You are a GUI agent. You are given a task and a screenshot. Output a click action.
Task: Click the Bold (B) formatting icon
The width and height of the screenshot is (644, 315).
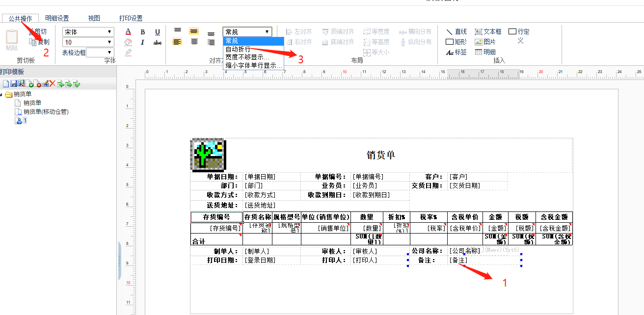coord(143,32)
